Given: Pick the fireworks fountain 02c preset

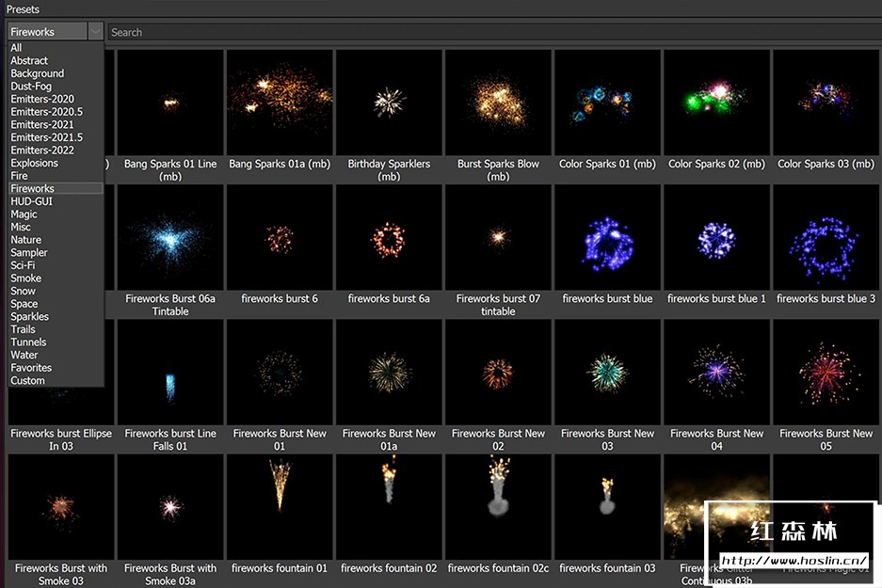Looking at the screenshot, I should tap(498, 507).
